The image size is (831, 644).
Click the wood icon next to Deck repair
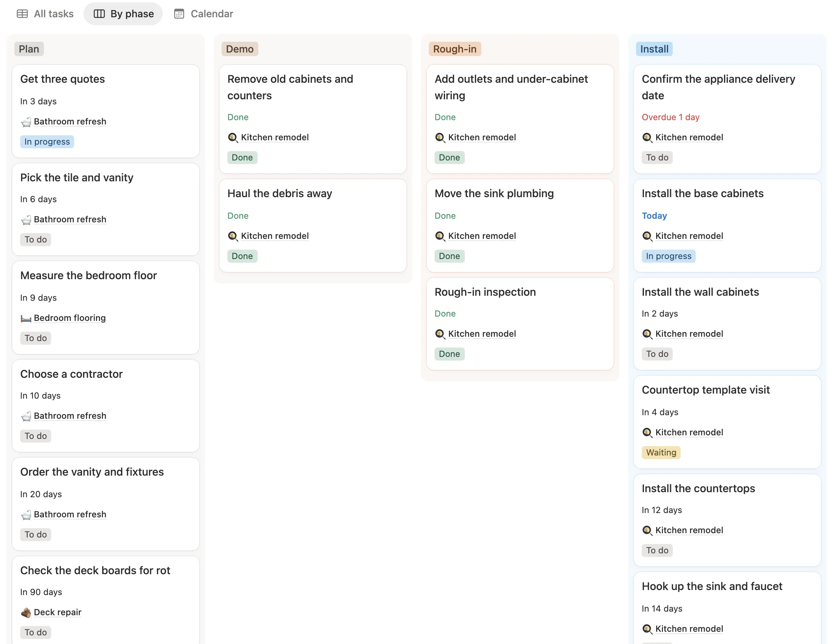(26, 612)
